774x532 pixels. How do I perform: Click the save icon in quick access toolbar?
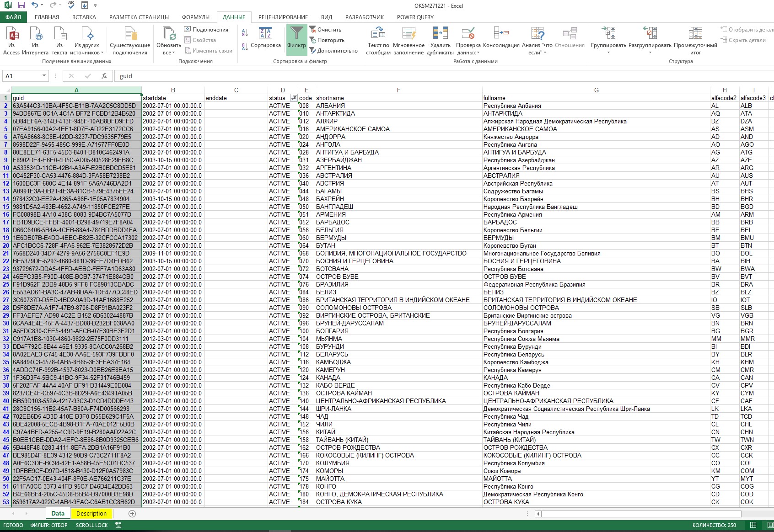tap(21, 5)
